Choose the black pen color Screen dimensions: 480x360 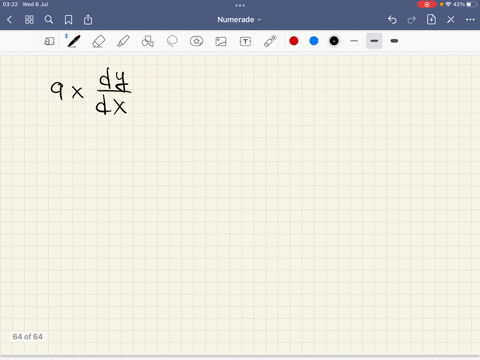pyautogui.click(x=334, y=41)
